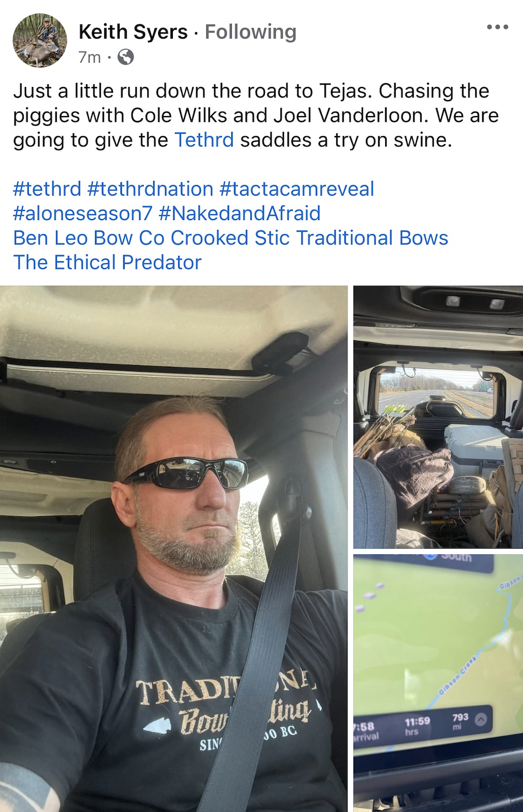Open the #NakedandAfraid hashtag

[x=239, y=213]
